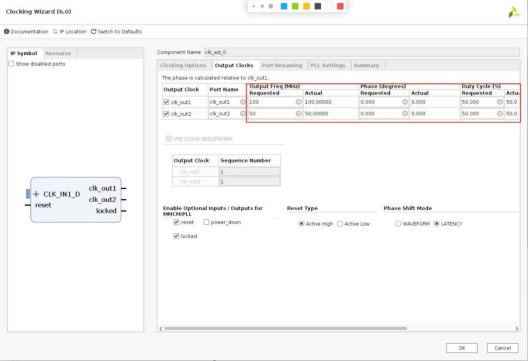
Task: Toggle Show disabled ports checkbox
Action: [11, 64]
